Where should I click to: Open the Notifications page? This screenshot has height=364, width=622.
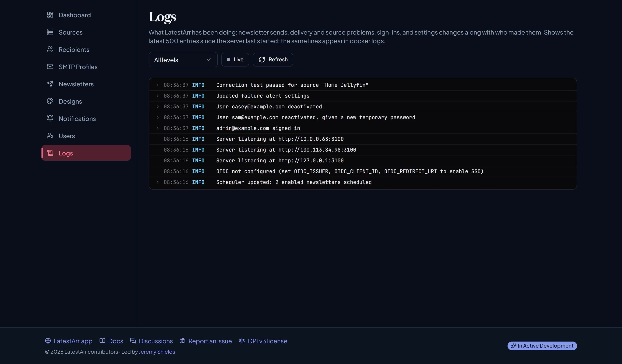click(x=86, y=119)
